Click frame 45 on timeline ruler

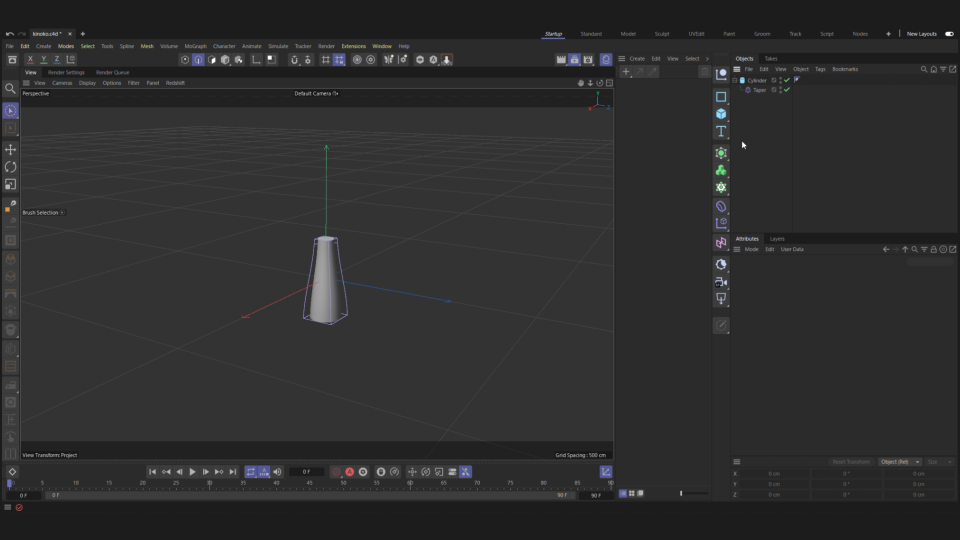(309, 483)
